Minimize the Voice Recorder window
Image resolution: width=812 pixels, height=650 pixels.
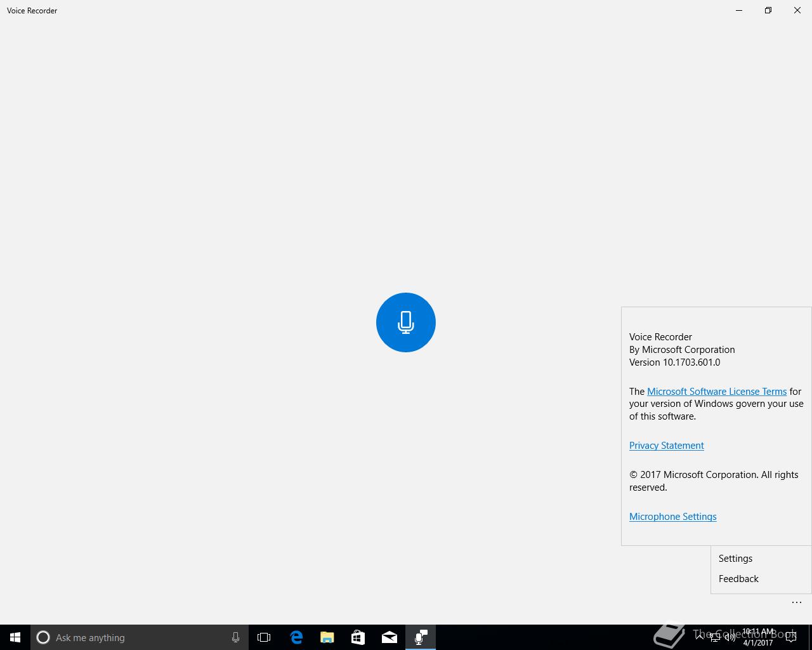tap(739, 10)
